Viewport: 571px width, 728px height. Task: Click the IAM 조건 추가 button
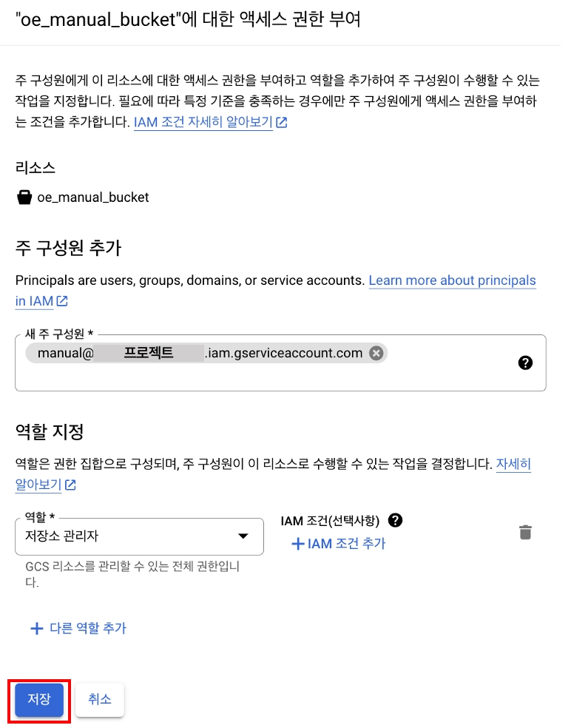(x=339, y=544)
